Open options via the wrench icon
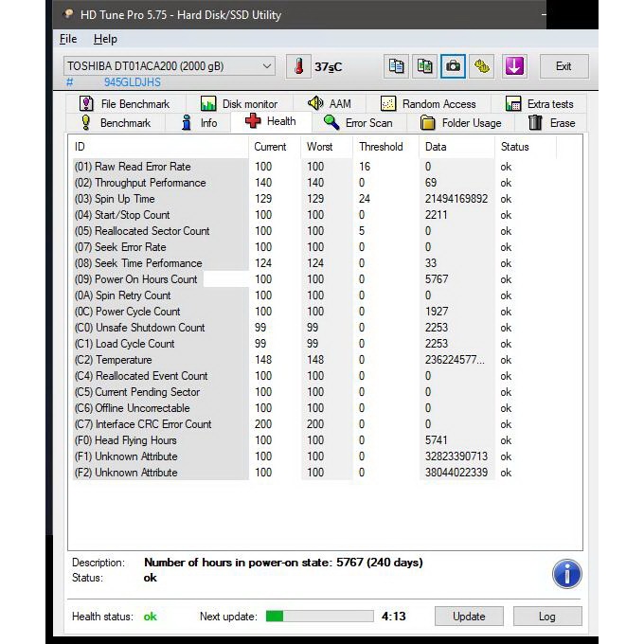Image resolution: width=644 pixels, height=644 pixels. 483,66
